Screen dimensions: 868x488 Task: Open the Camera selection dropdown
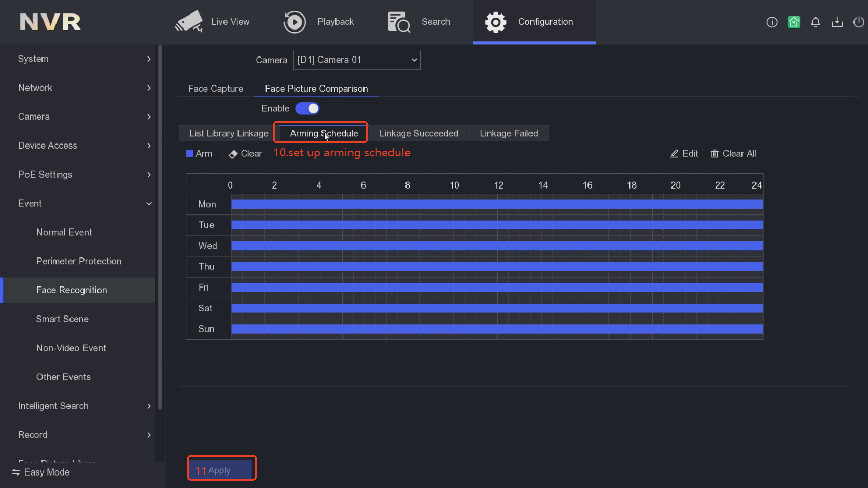tap(357, 60)
